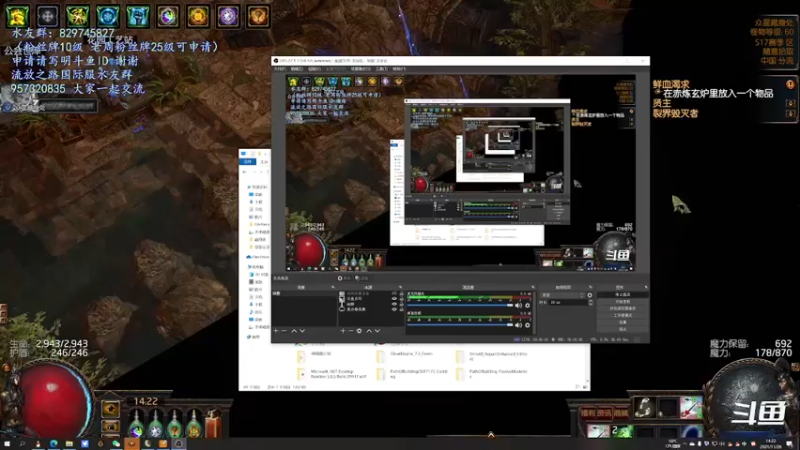800x450 pixels.
Task: Open blue 文件 tab in Explorer window
Action: pyautogui.click(x=247, y=162)
